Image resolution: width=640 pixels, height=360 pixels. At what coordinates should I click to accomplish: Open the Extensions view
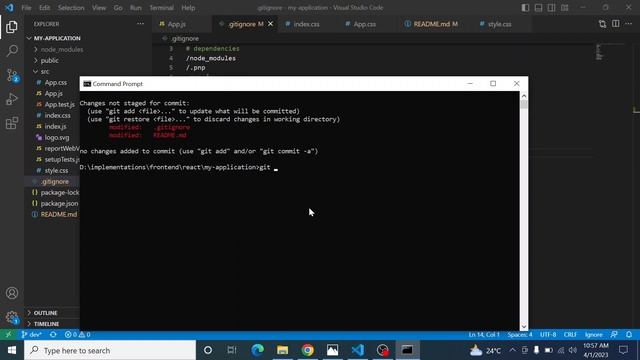coord(11,123)
